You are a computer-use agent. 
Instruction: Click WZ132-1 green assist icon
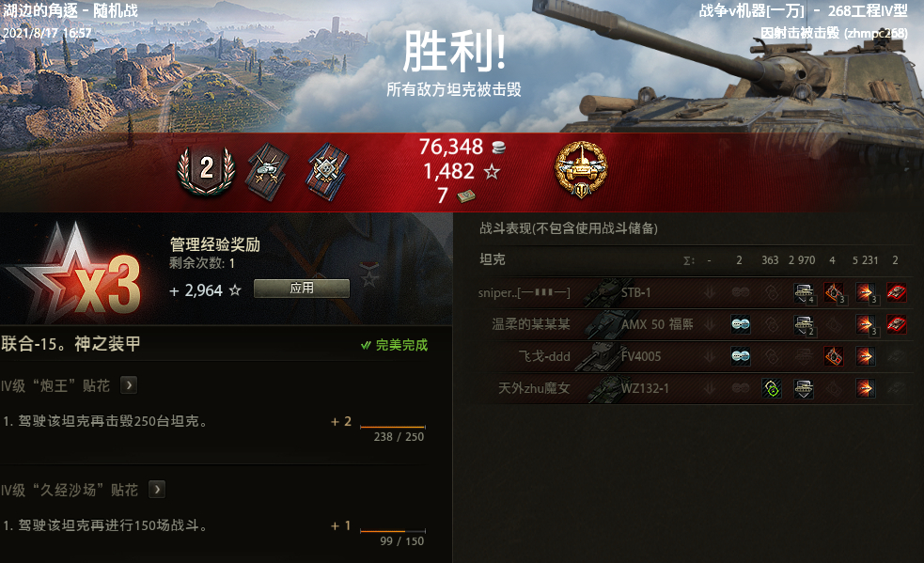click(x=772, y=388)
